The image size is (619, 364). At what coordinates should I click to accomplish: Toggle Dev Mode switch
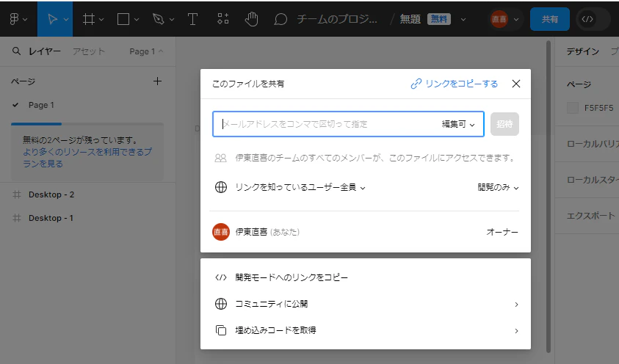593,19
